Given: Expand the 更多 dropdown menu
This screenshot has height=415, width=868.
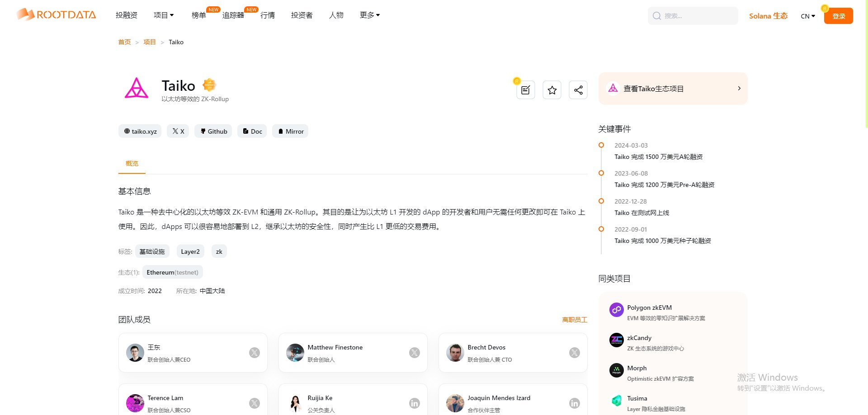Looking at the screenshot, I should [370, 15].
